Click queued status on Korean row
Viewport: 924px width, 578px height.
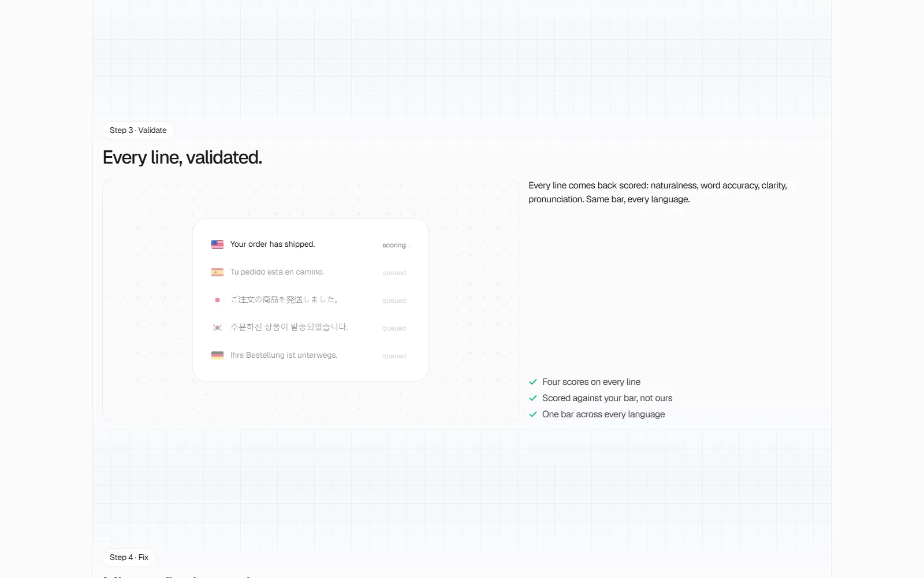click(394, 328)
